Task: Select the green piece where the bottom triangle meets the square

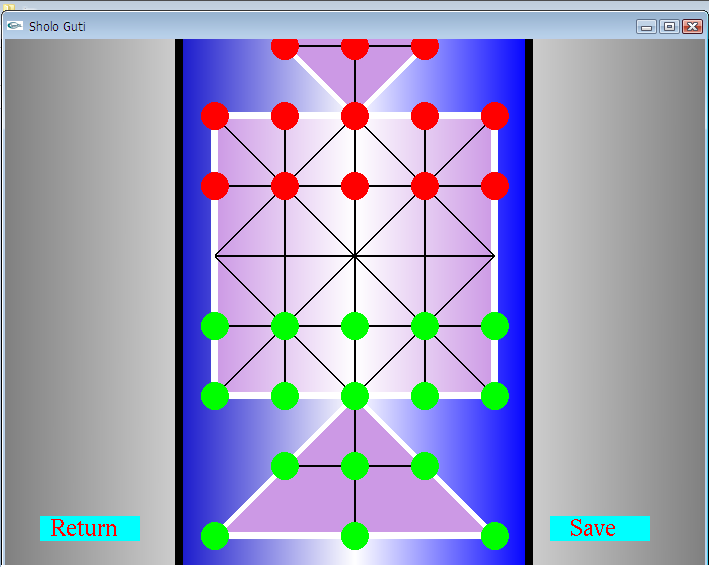Action: pos(355,396)
